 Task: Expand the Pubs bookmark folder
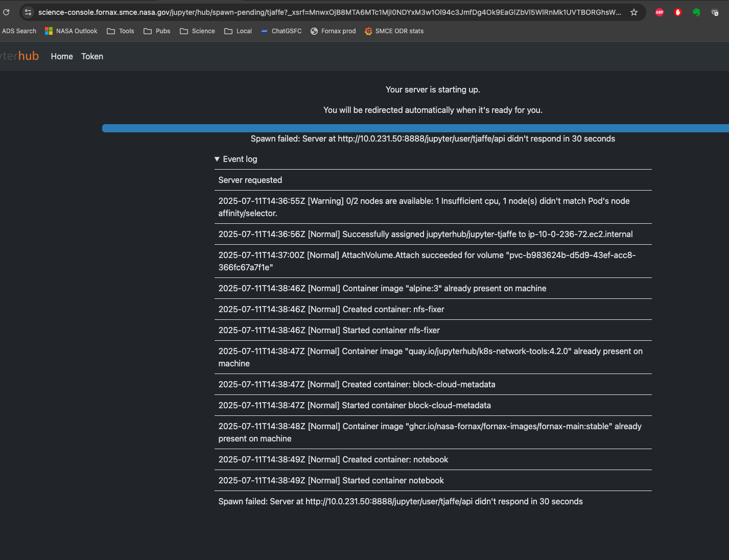point(157,31)
